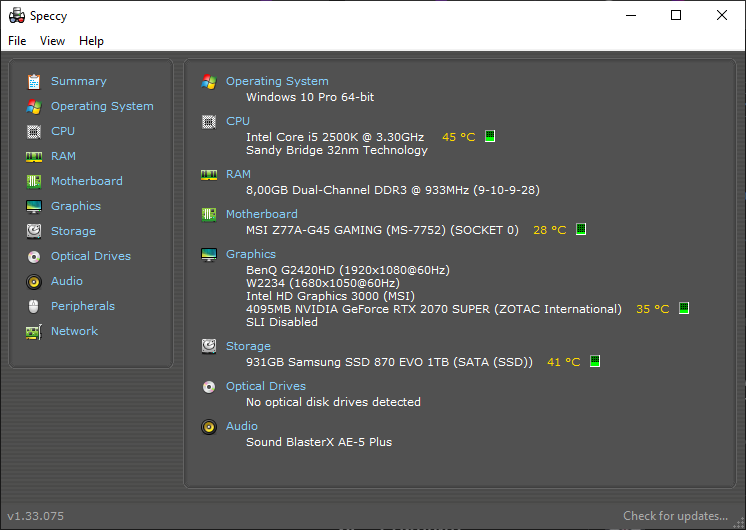Click the Audio heading link in main panel
The width and height of the screenshot is (746, 530).
click(x=242, y=426)
